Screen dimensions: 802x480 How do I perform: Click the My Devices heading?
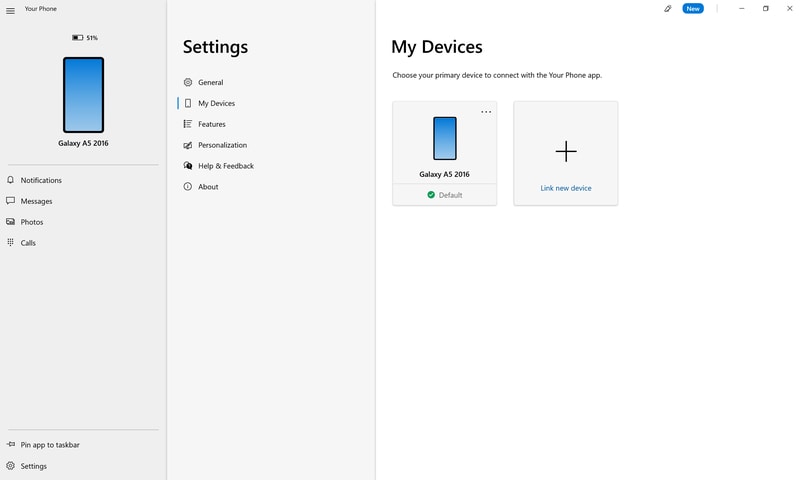(x=437, y=47)
